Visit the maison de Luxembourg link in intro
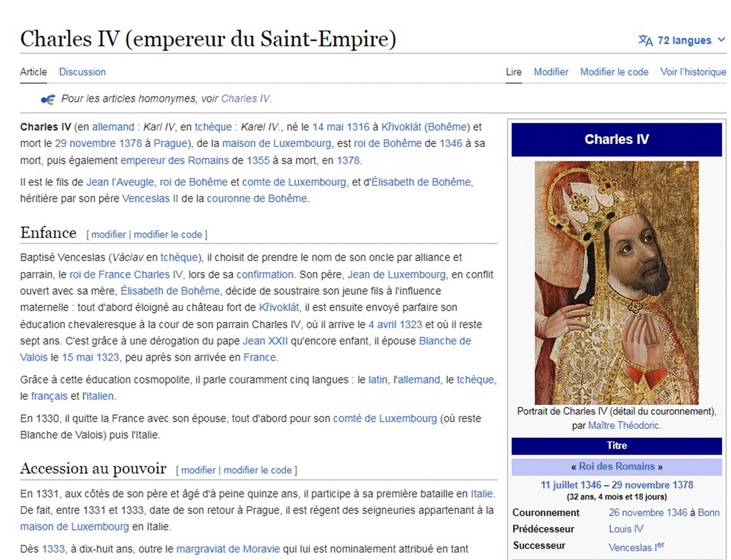This screenshot has width=731, height=560. click(276, 144)
